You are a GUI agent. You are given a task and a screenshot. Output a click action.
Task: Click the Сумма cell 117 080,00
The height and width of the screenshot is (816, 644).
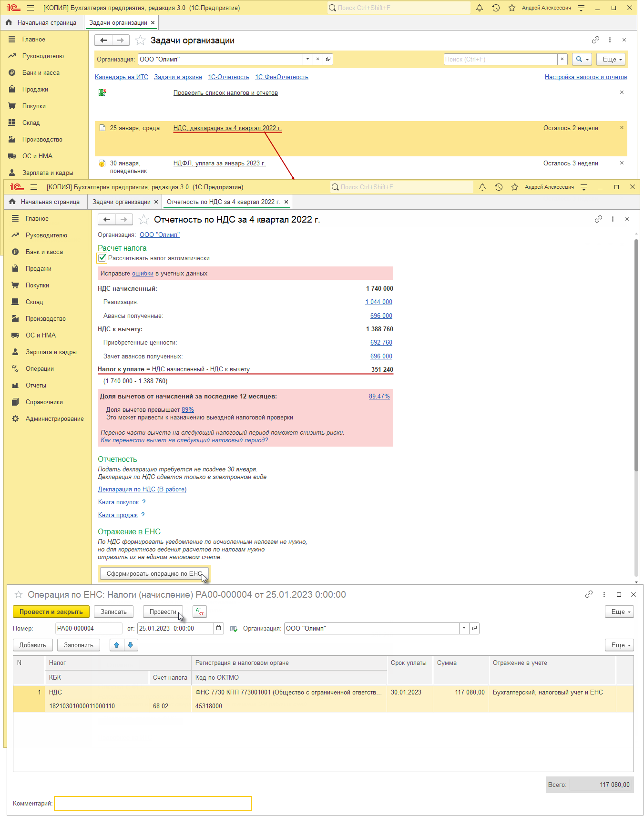(x=460, y=692)
